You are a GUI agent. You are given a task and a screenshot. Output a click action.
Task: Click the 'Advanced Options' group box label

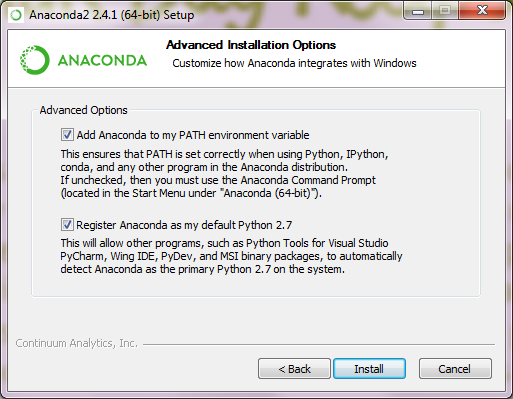coord(84,110)
